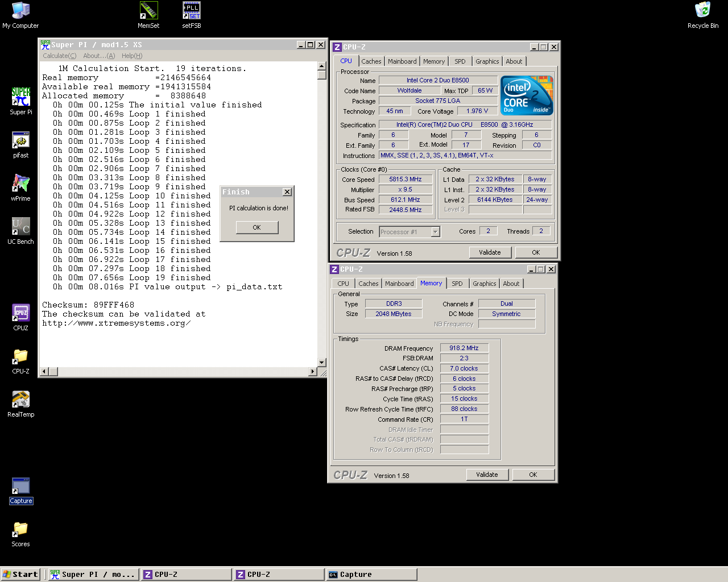Open the Help menu in Super PI
Screen dimensions: 728x582
(132, 56)
